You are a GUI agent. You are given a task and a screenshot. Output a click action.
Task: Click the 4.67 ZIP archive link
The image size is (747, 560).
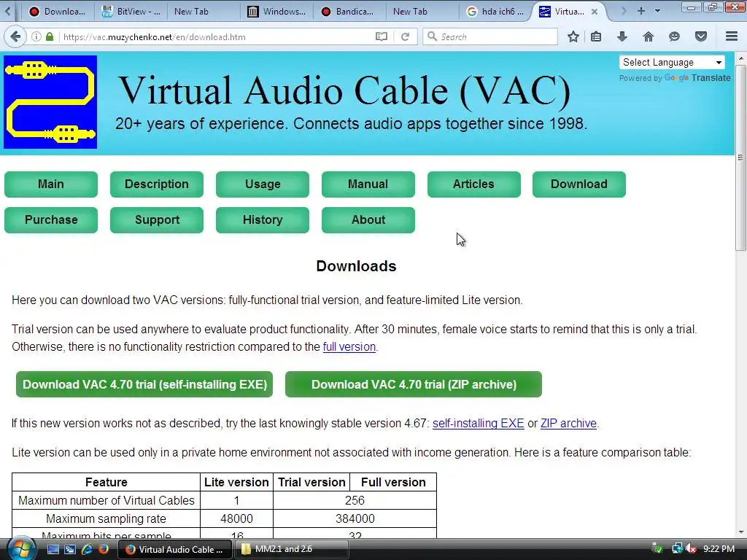[x=568, y=424]
